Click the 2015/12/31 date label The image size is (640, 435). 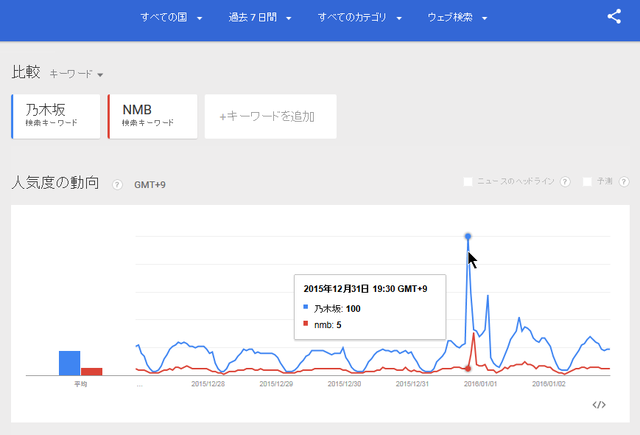(412, 384)
